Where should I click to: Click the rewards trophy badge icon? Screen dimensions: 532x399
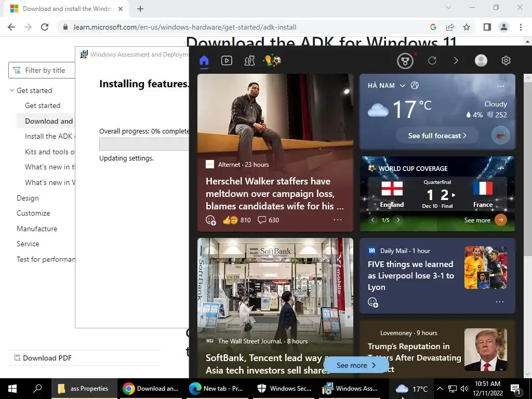click(405, 61)
